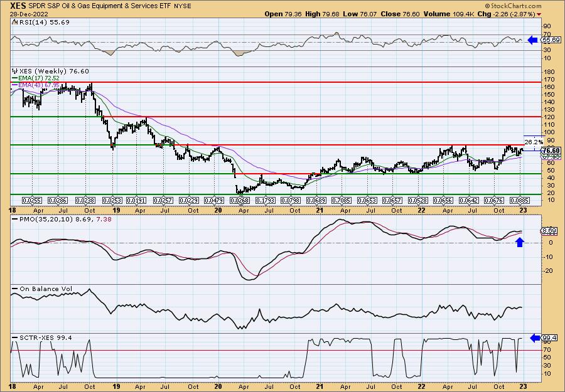Click the 0.0268 value box
The image size is (565, 392).
(239, 200)
